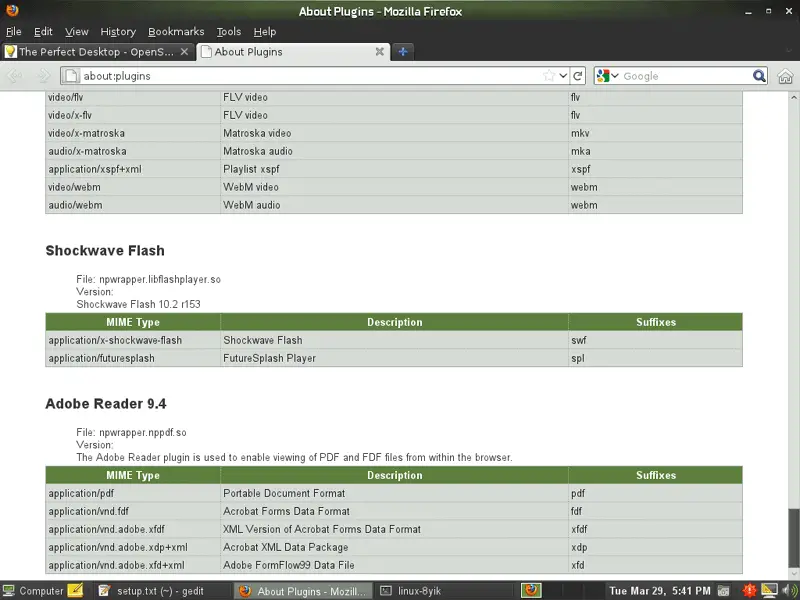
Task: Open the Bookmarks menu
Action: tap(176, 32)
